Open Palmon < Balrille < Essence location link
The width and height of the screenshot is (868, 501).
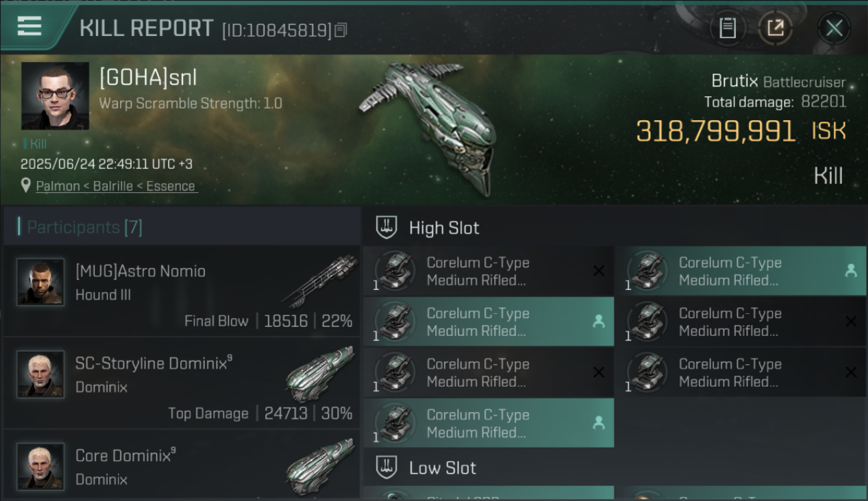point(116,186)
